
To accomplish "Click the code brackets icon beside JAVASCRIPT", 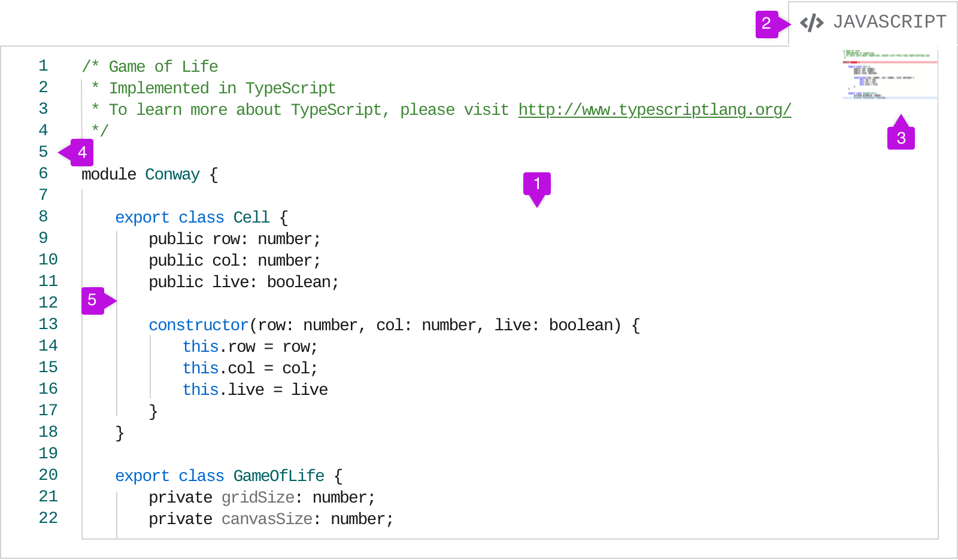I will (811, 23).
